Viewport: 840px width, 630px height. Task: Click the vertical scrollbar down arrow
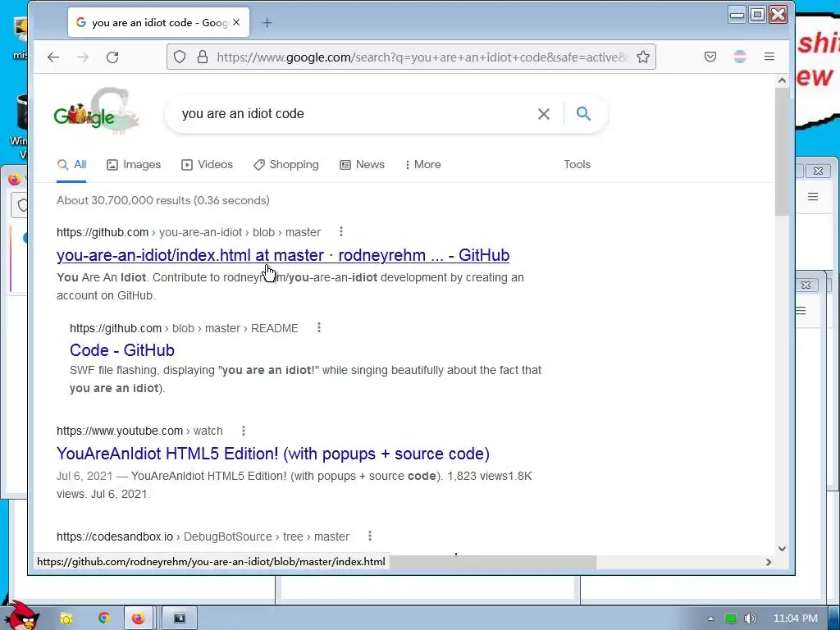[x=782, y=549]
